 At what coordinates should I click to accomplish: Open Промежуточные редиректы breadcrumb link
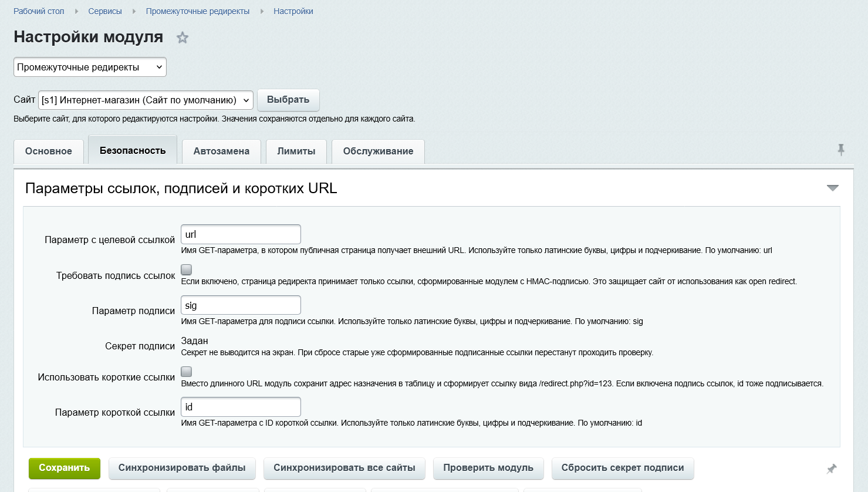tap(198, 11)
